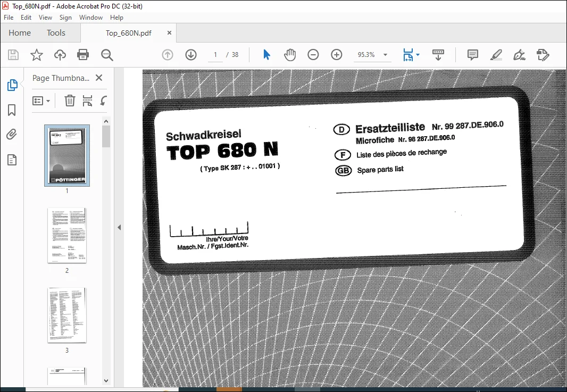
Task: Open the Find text magnifier tool
Action: point(107,55)
